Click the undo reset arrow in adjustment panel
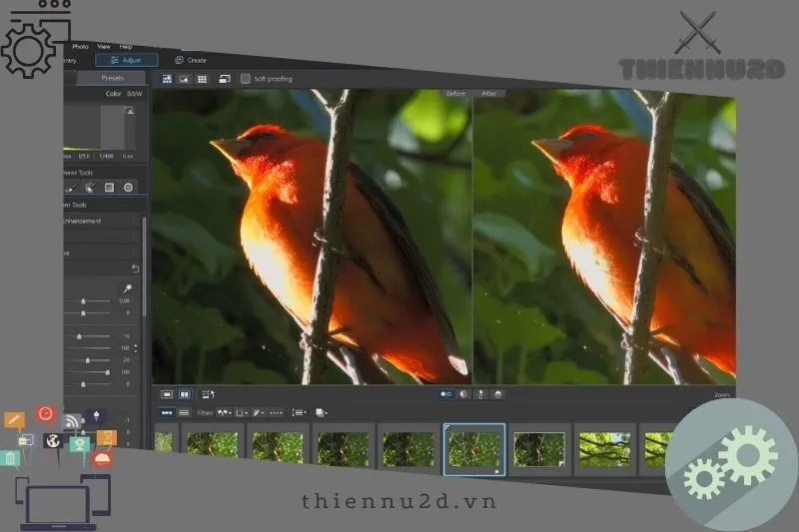The image size is (799, 532). click(x=135, y=268)
